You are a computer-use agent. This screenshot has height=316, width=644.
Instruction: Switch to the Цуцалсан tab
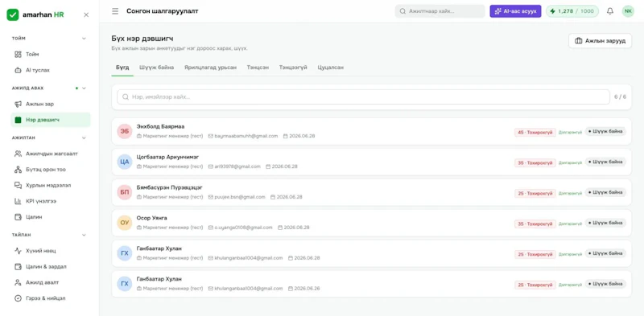pos(331,68)
